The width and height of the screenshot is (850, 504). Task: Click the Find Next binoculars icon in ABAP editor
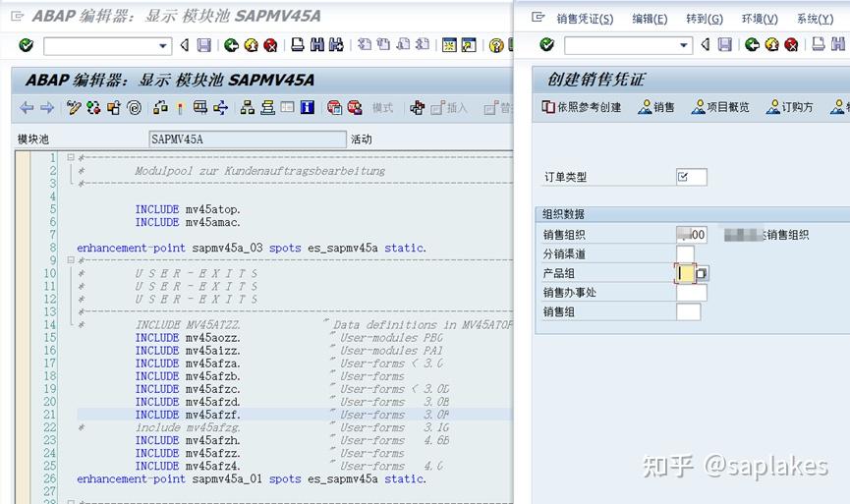(x=336, y=45)
